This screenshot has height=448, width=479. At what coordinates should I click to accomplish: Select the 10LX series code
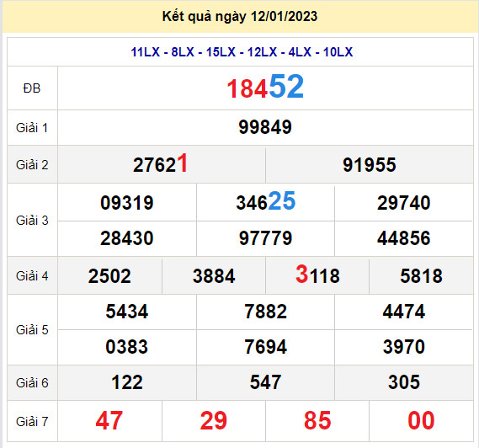pos(338,52)
